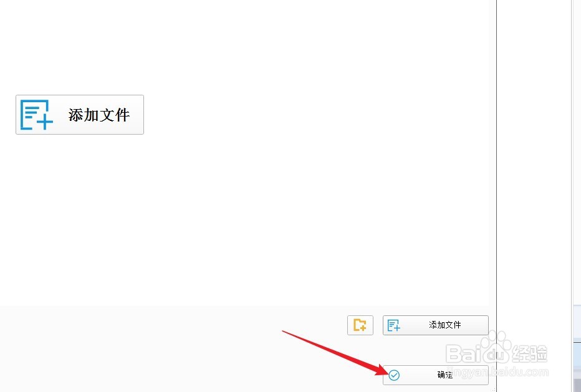Image resolution: width=581 pixels, height=392 pixels.
Task: Select the small 添加文件 label text
Action: pos(444,325)
